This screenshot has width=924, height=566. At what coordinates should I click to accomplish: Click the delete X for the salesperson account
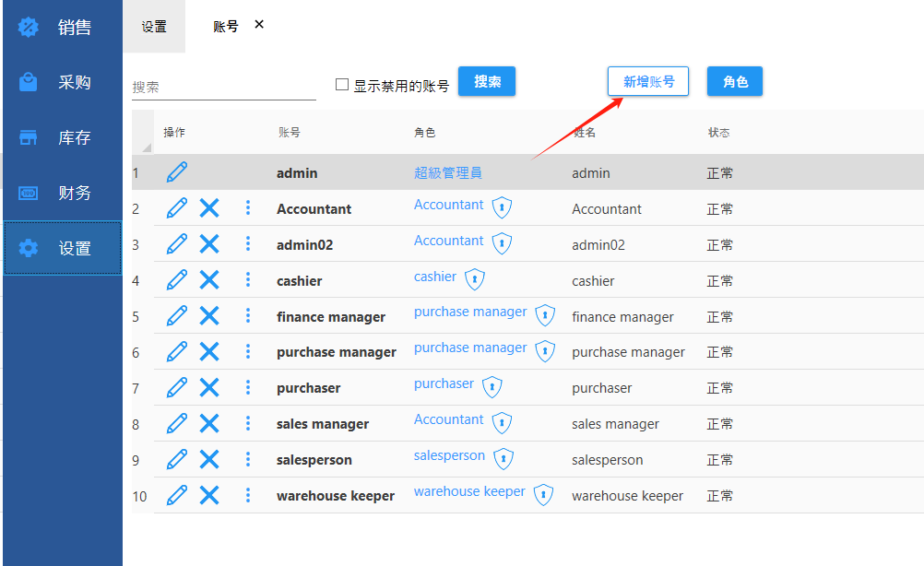pos(209,459)
